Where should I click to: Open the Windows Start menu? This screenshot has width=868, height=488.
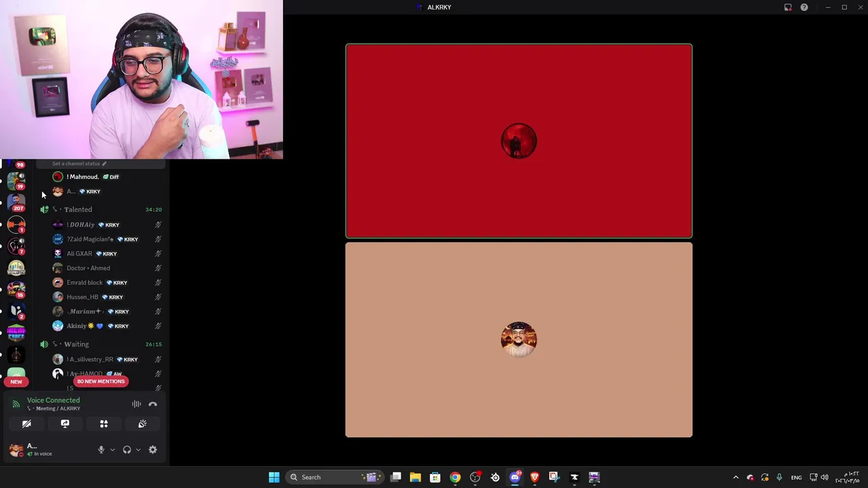tap(274, 477)
